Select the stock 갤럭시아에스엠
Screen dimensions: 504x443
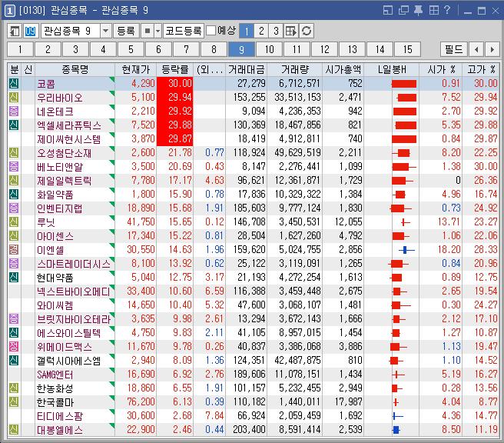[x=69, y=360]
